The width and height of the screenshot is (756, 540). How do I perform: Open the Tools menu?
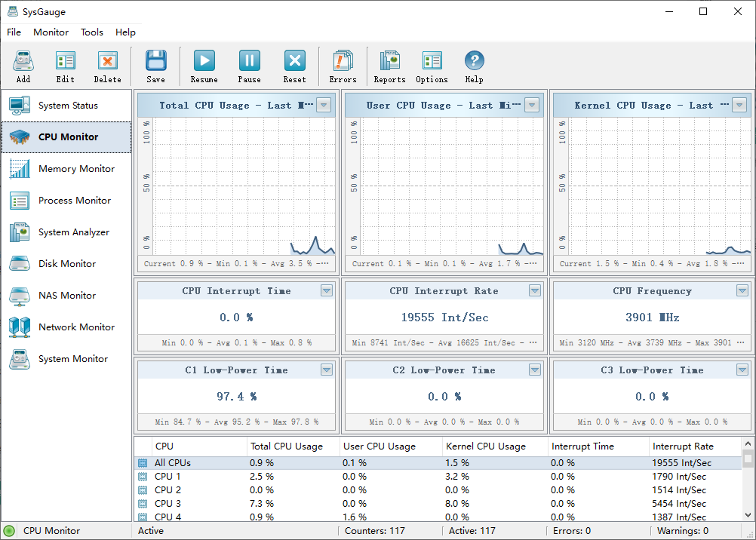pyautogui.click(x=92, y=32)
